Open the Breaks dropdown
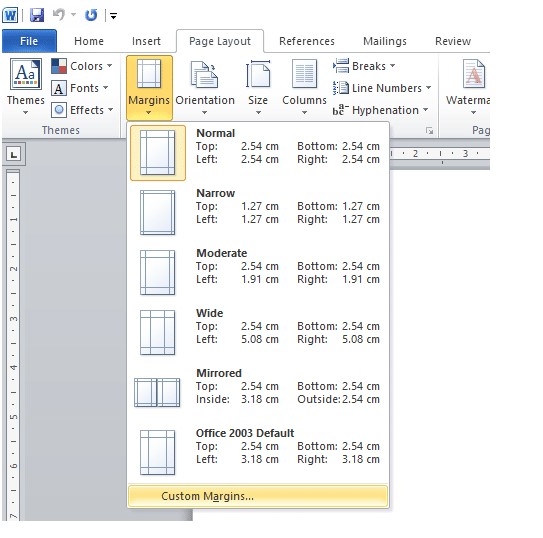Viewport: 543px width, 538px height. coord(364,66)
